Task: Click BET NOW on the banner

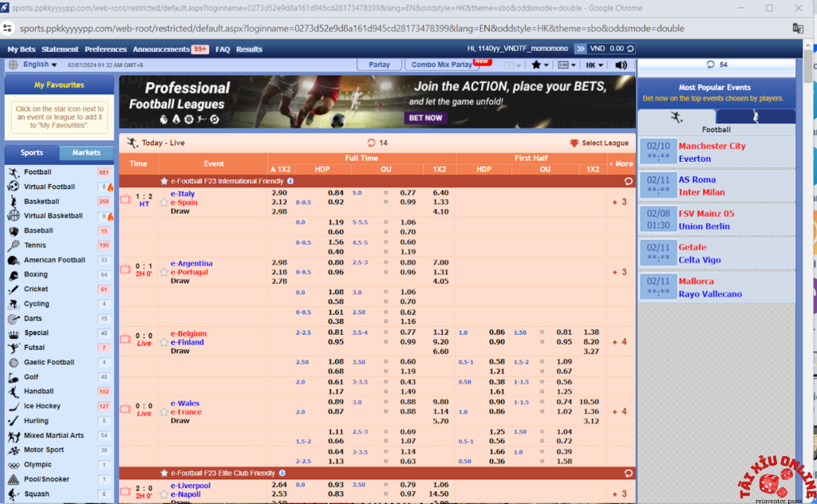Action: click(x=425, y=117)
